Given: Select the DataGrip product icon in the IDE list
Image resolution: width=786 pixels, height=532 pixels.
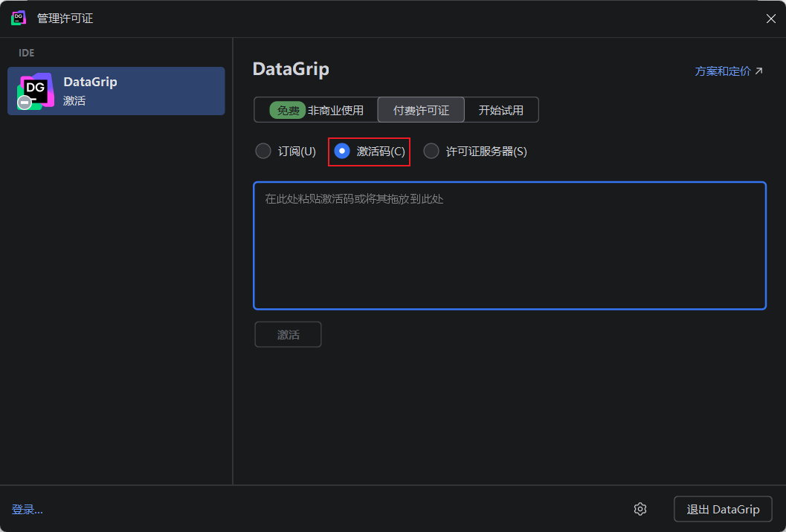Looking at the screenshot, I should (35, 91).
